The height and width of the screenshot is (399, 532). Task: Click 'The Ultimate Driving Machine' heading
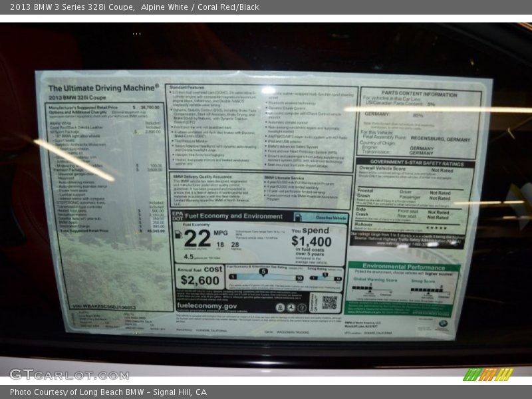click(104, 88)
